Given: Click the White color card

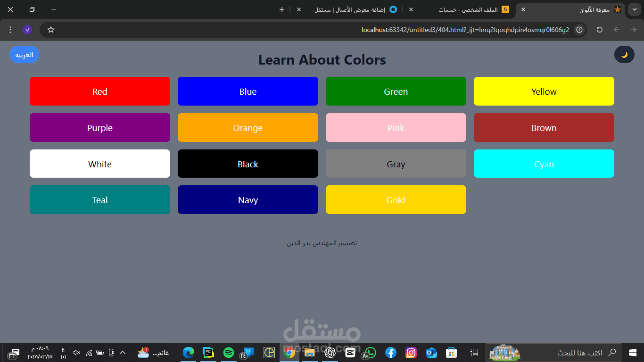Looking at the screenshot, I should [100, 164].
